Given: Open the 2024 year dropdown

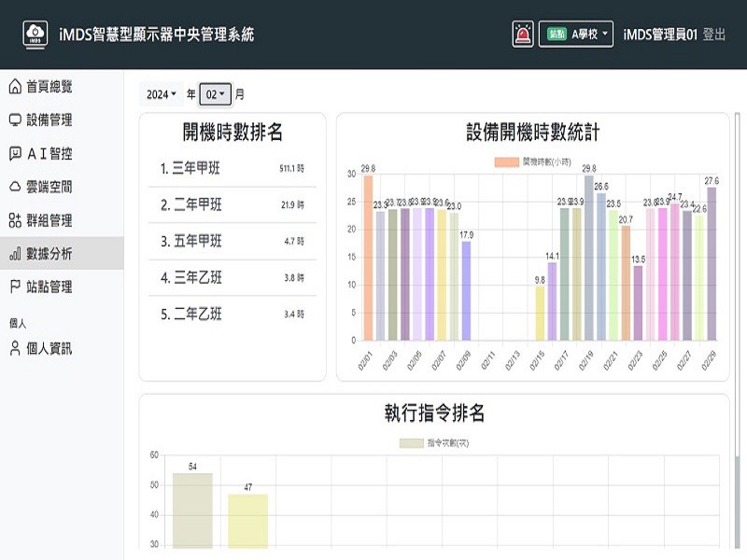Looking at the screenshot, I should point(161,94).
